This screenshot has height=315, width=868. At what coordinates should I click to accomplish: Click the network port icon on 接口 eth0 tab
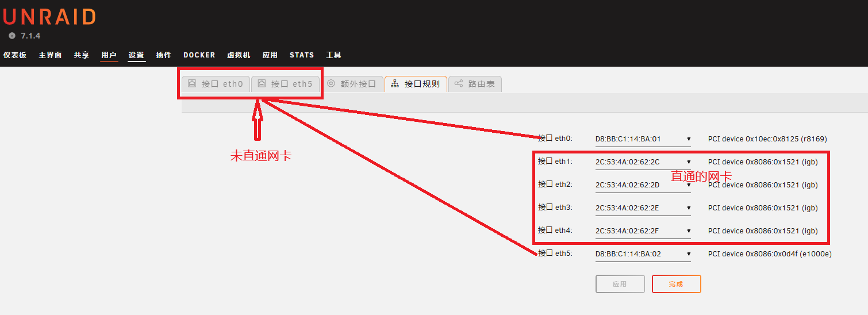pos(192,83)
